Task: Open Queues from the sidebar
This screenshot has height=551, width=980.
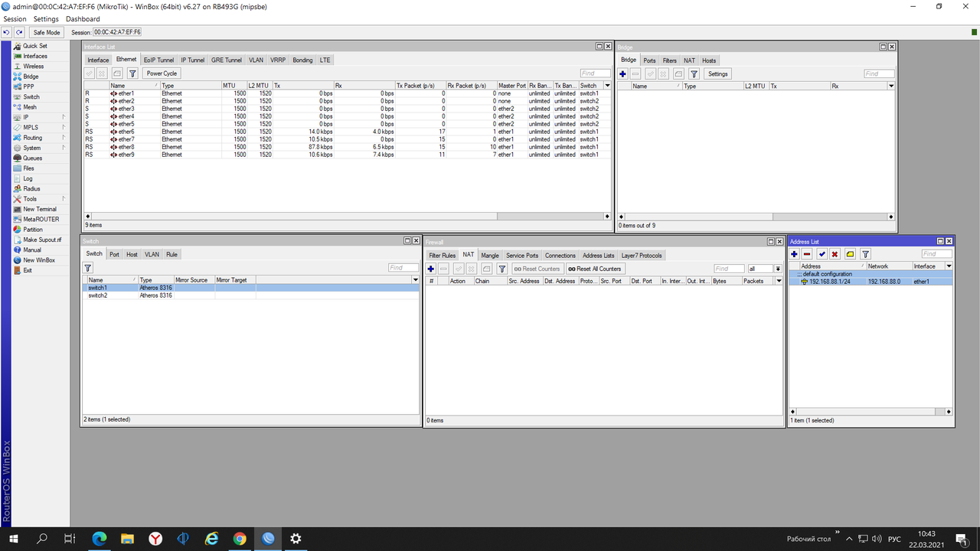Action: point(33,158)
